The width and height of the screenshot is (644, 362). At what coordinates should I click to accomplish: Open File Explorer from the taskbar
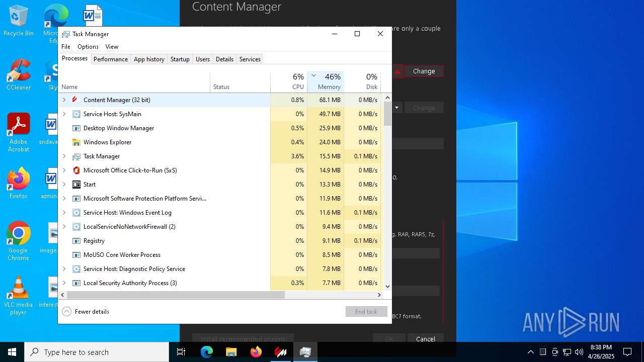[x=231, y=352]
